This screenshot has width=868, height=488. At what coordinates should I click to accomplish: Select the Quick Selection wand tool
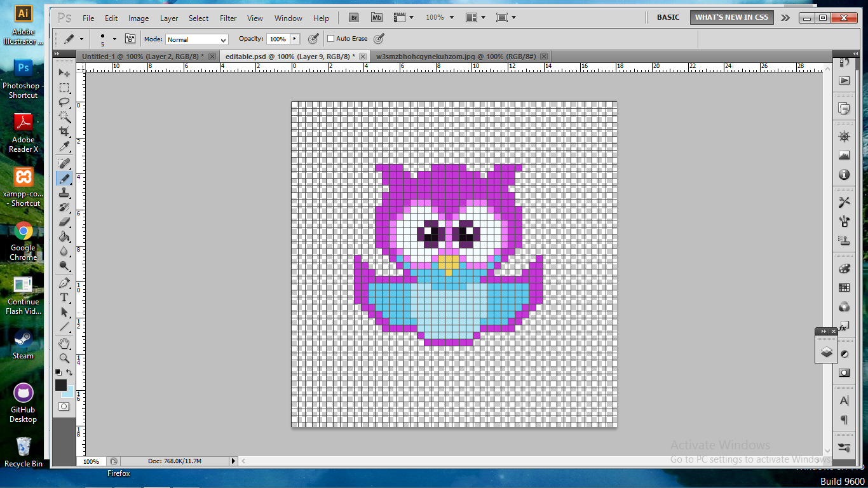click(64, 117)
